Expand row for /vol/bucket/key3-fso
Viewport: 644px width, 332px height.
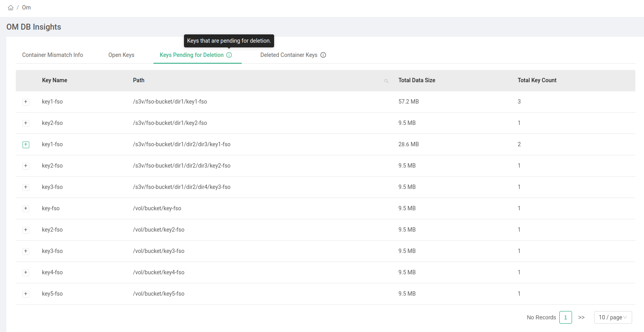[x=26, y=251]
